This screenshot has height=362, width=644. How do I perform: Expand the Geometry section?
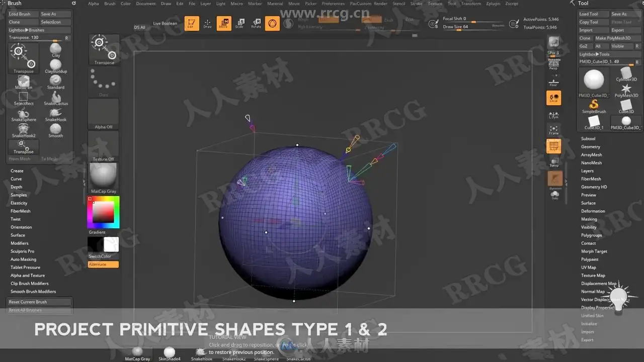[591, 147]
